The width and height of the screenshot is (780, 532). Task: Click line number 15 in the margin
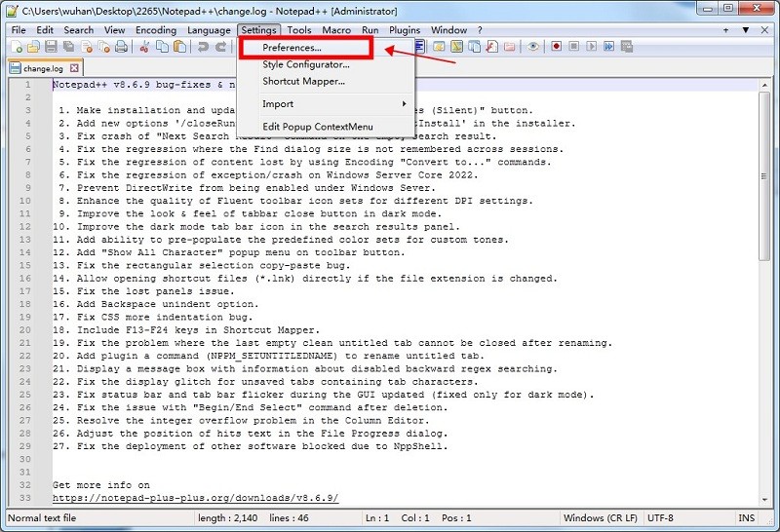25,265
